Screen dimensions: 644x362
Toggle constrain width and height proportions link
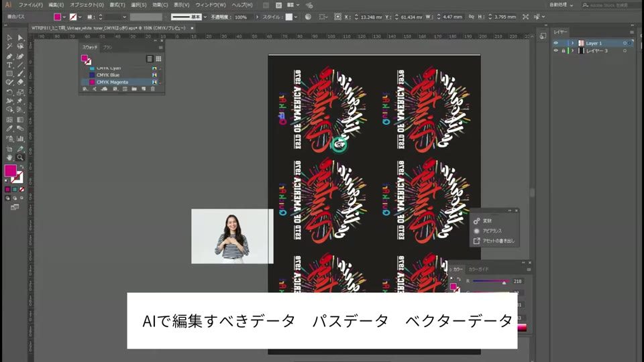tap(471, 17)
